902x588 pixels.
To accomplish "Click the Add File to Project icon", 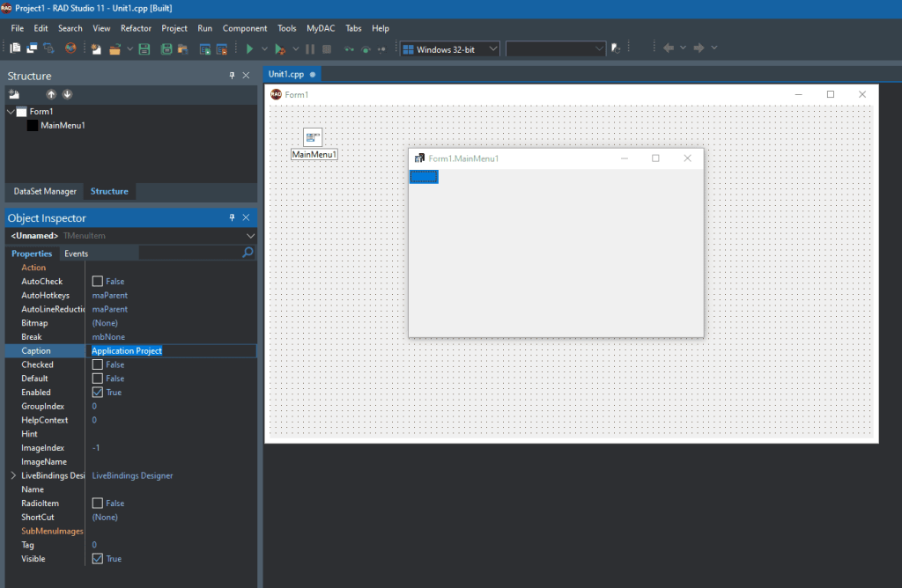I will pyautogui.click(x=204, y=49).
